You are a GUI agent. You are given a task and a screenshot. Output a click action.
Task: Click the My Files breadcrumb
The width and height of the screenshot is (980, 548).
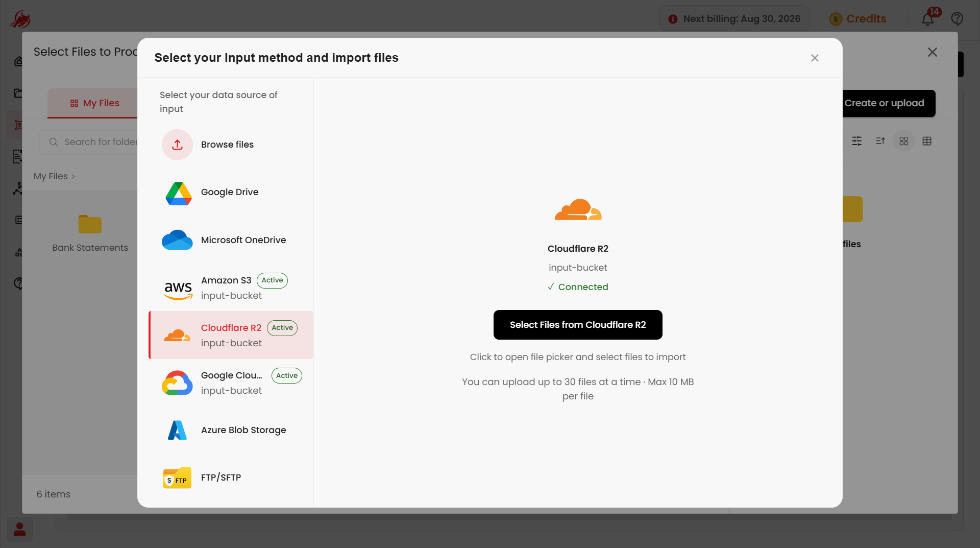tap(51, 177)
